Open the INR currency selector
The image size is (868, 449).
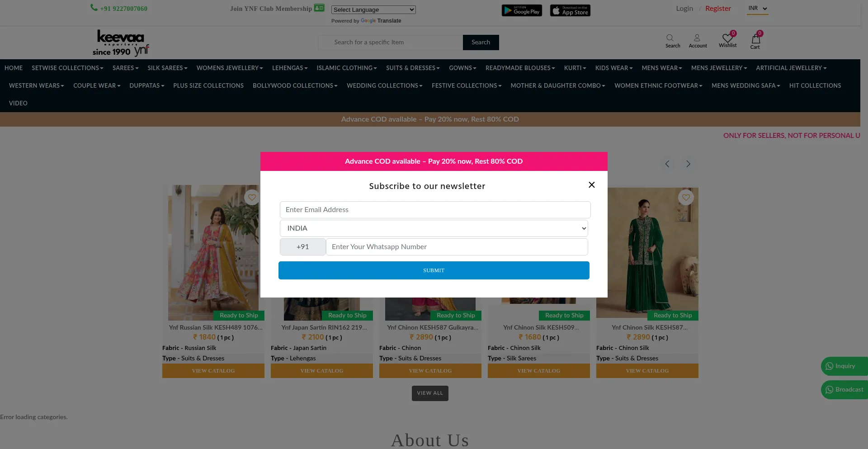tap(757, 9)
